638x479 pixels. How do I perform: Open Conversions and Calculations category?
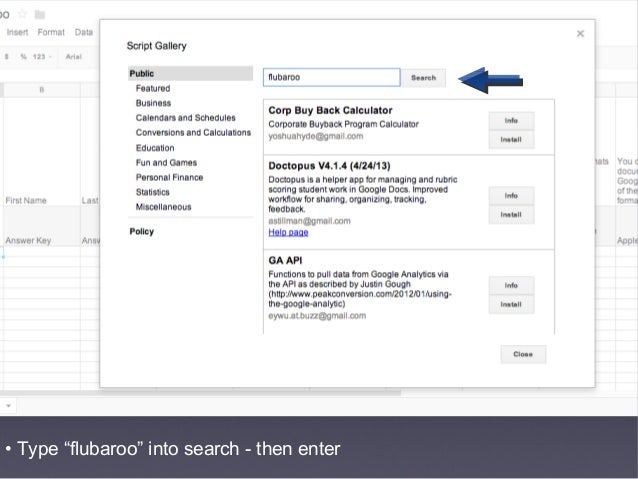[193, 132]
